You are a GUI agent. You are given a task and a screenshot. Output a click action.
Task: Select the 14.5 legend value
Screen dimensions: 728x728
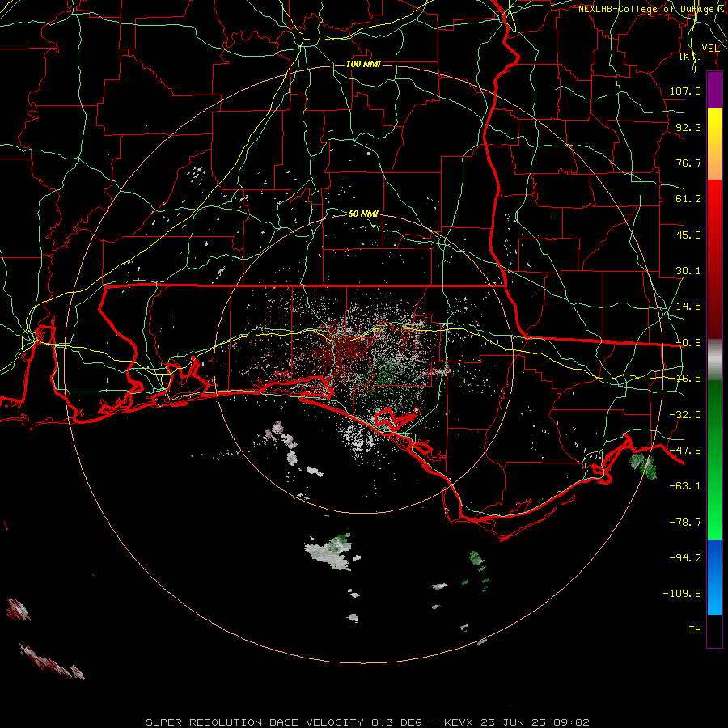pos(688,307)
